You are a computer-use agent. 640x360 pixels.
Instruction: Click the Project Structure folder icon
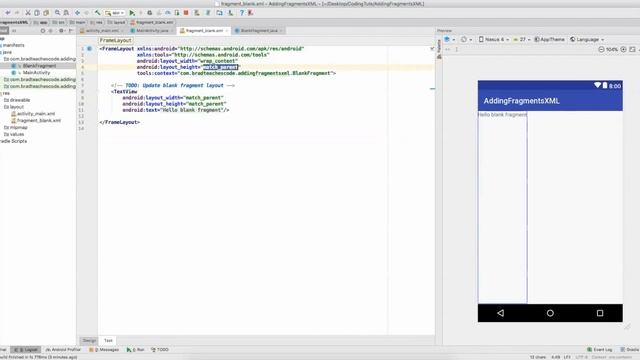point(220,13)
